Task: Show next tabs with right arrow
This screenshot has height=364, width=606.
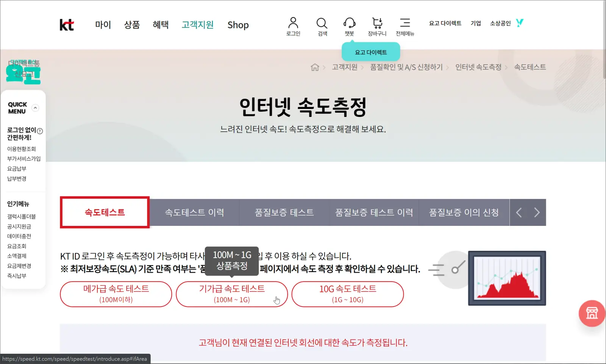Action: point(537,213)
